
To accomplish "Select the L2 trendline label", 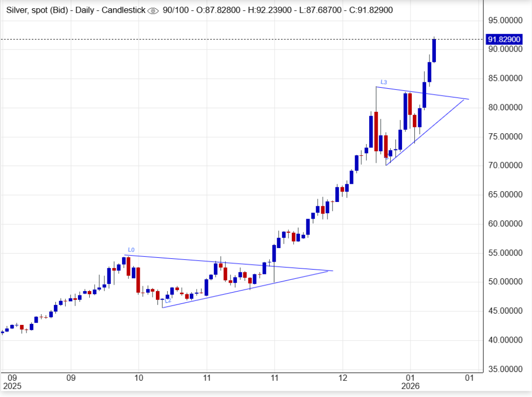I will (168, 301).
